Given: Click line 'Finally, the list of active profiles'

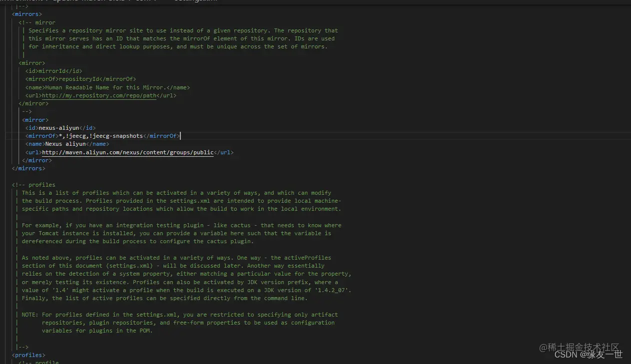Looking at the screenshot, I should point(165,298).
